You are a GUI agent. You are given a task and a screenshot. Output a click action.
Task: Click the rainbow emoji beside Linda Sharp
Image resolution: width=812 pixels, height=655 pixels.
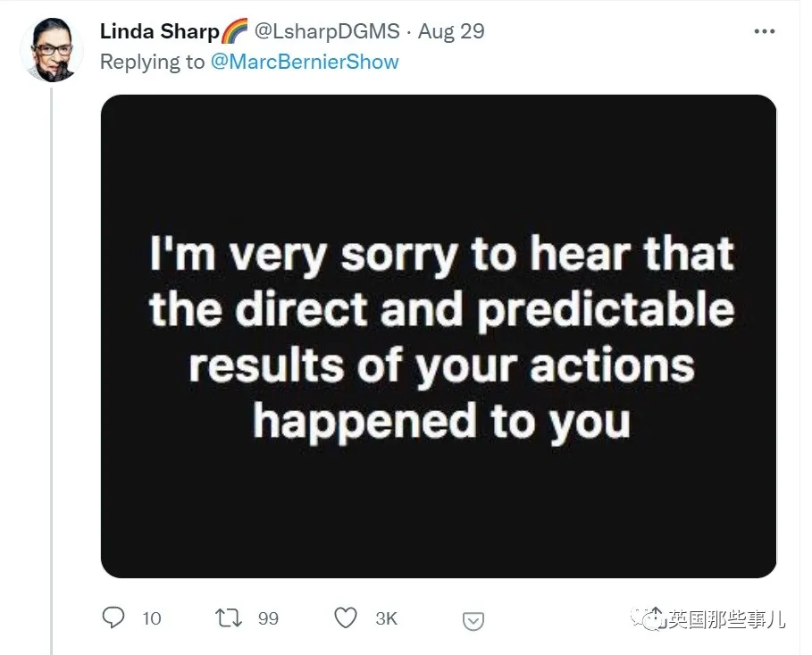tap(234, 31)
